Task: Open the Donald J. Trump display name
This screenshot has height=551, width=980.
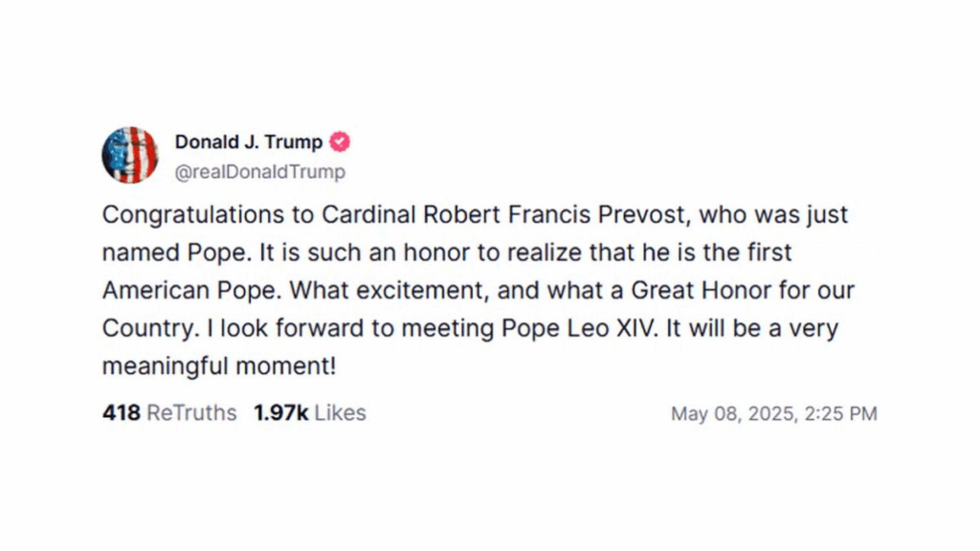Action: click(x=249, y=143)
